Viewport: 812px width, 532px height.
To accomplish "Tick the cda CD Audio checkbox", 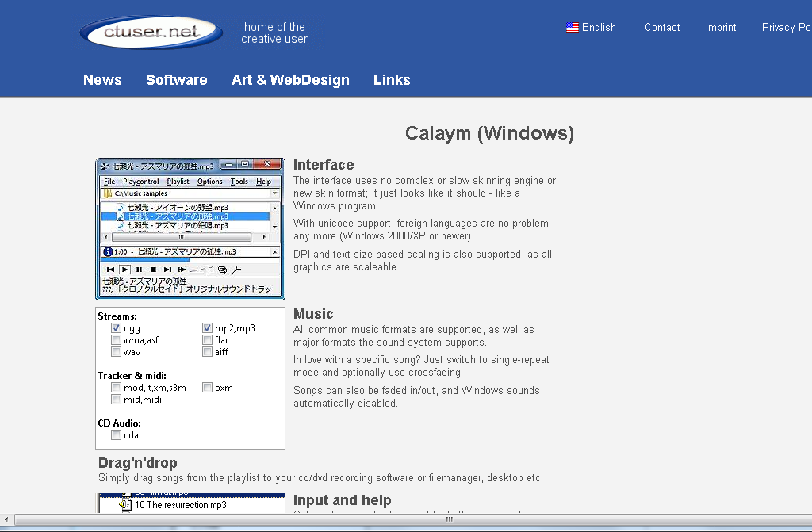I will tap(117, 435).
